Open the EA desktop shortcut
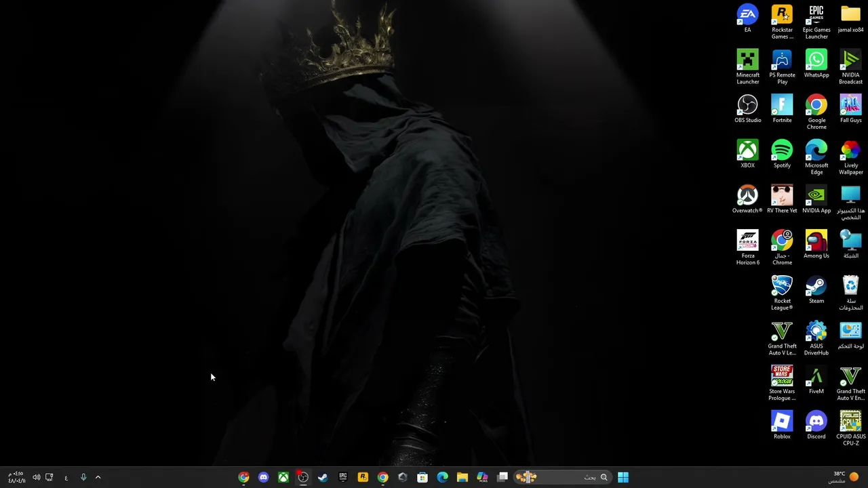 [747, 18]
